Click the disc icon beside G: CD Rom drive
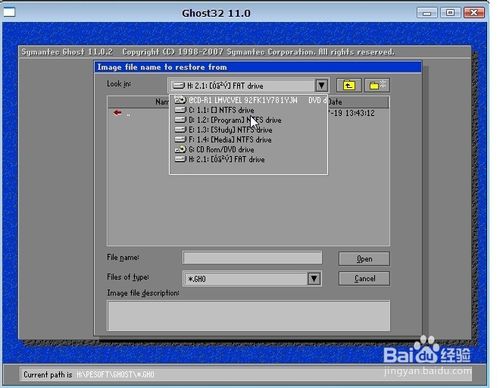 (180, 149)
